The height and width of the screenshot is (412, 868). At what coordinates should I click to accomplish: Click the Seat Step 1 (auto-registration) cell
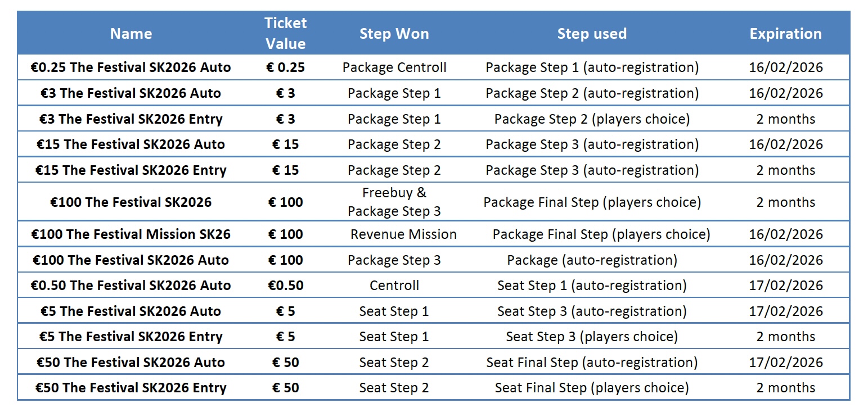[592, 286]
